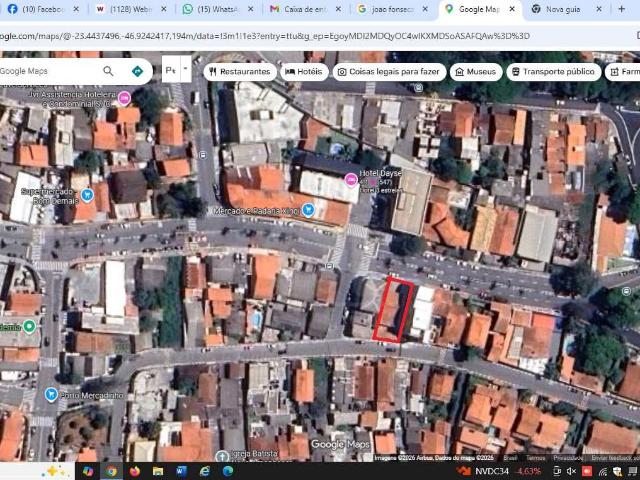Open Google Chrome from the taskbar
Viewport: 640px width, 480px height.
(111, 471)
